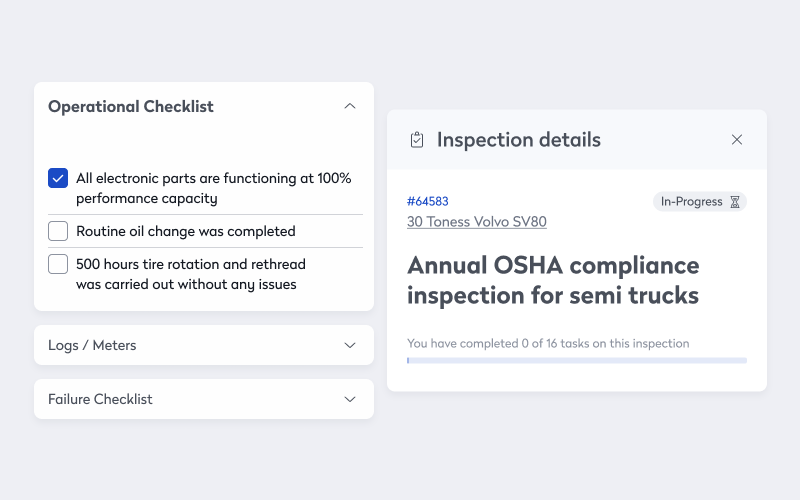Image resolution: width=800 pixels, height=500 pixels.
Task: Click the Operational Checklist header title
Action: point(131,106)
